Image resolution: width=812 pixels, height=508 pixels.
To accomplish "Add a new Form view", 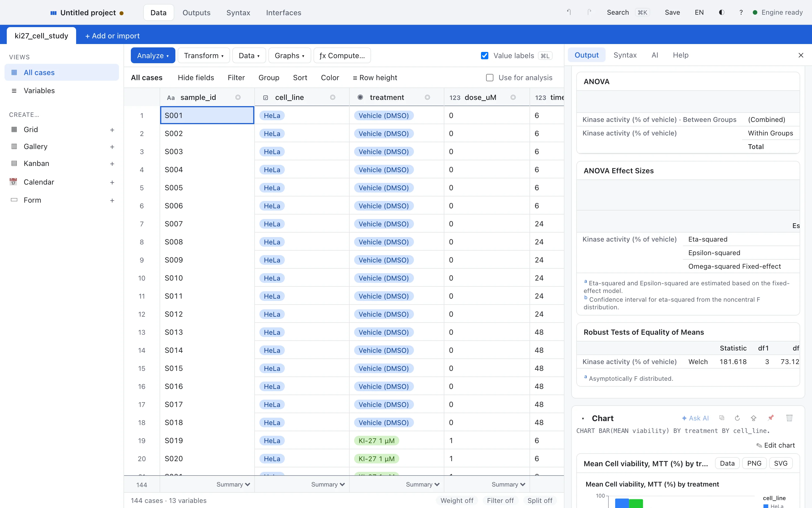I will [x=112, y=200].
